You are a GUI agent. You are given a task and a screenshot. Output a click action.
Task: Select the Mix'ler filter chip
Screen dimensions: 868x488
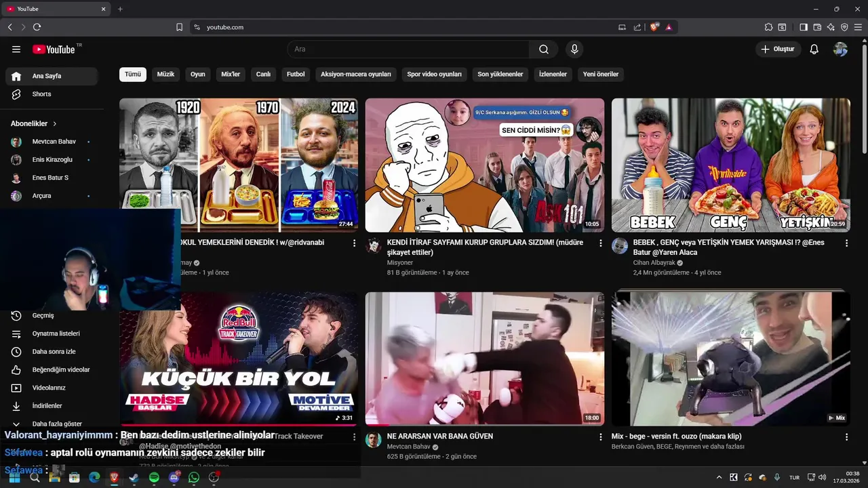pyautogui.click(x=231, y=74)
